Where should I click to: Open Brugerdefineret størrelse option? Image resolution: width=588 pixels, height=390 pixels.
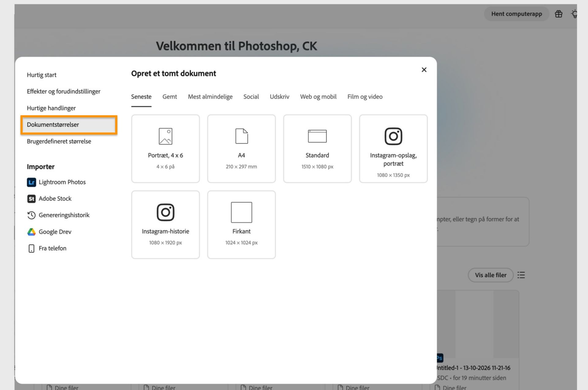[x=59, y=141]
